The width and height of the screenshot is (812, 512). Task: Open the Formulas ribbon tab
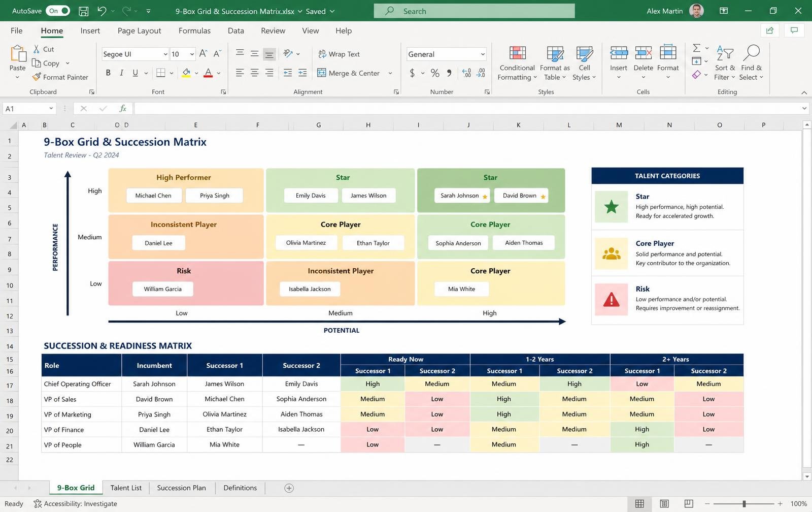point(194,30)
